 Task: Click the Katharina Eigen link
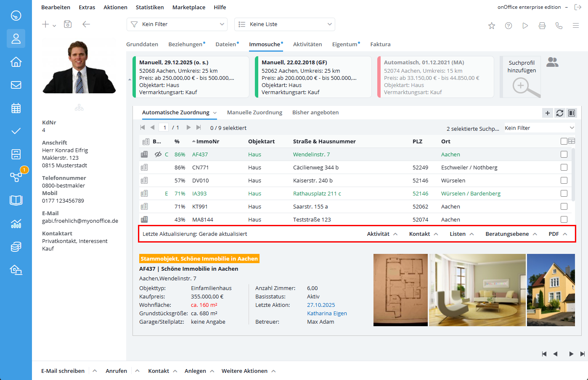[x=327, y=313]
